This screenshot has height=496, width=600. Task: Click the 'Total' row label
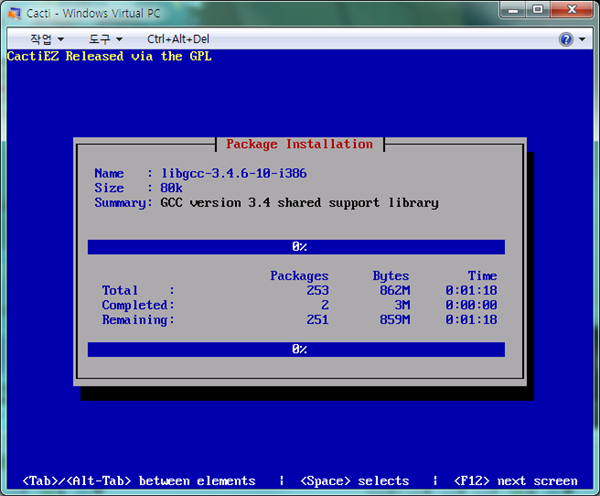pos(120,290)
